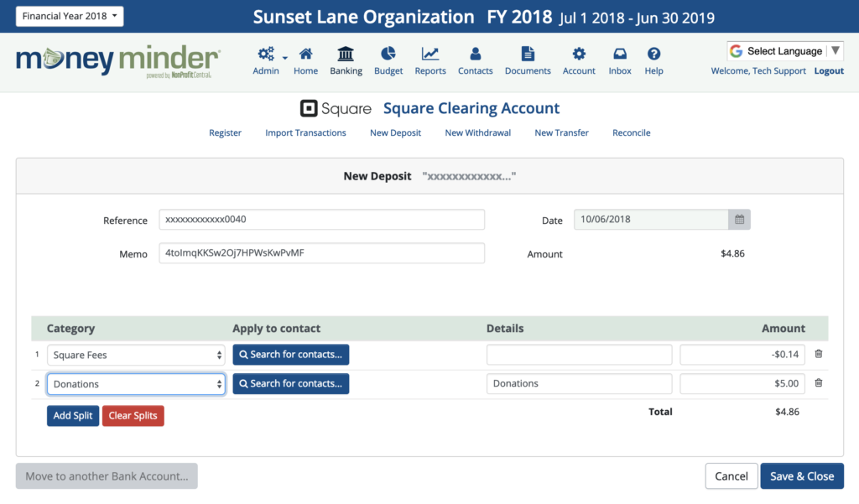Click the empty Details field for Square Fees
This screenshot has height=504, width=859.
point(579,355)
